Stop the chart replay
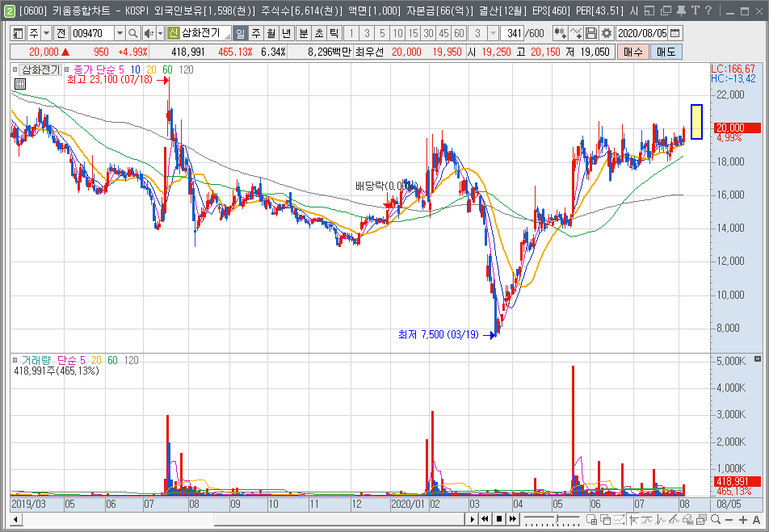This screenshot has width=769, height=532. pyautogui.click(x=498, y=519)
